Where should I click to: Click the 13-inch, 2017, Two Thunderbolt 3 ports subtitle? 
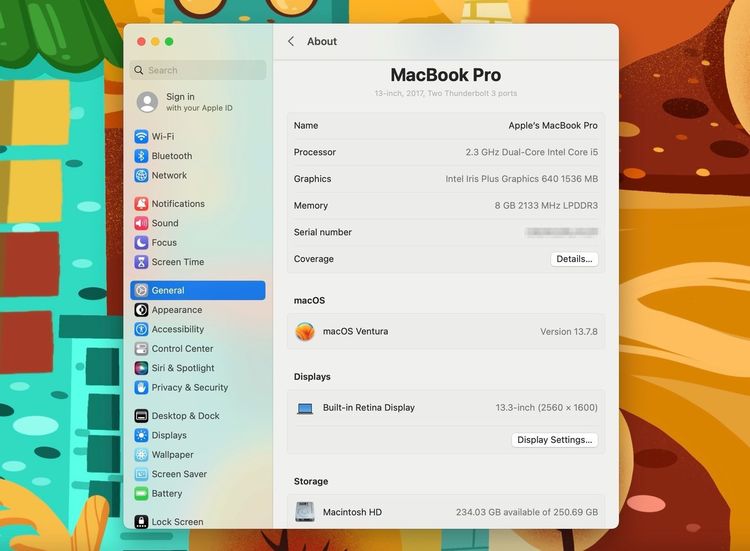[445, 93]
